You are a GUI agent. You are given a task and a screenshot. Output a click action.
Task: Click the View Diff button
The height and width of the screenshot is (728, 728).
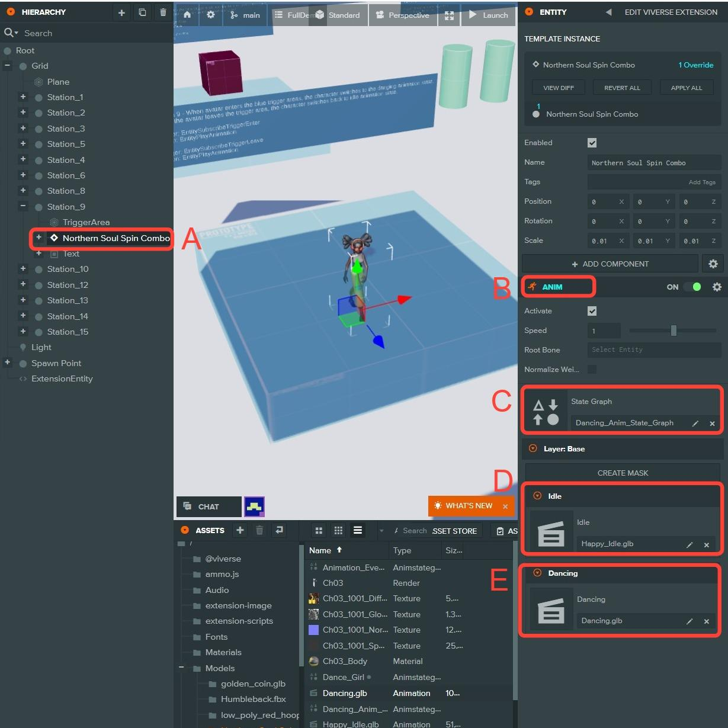(559, 88)
